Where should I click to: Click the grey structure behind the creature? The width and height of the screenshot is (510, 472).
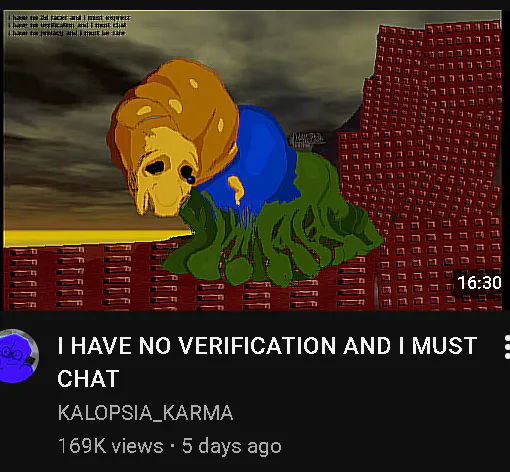pyautogui.click(x=306, y=139)
